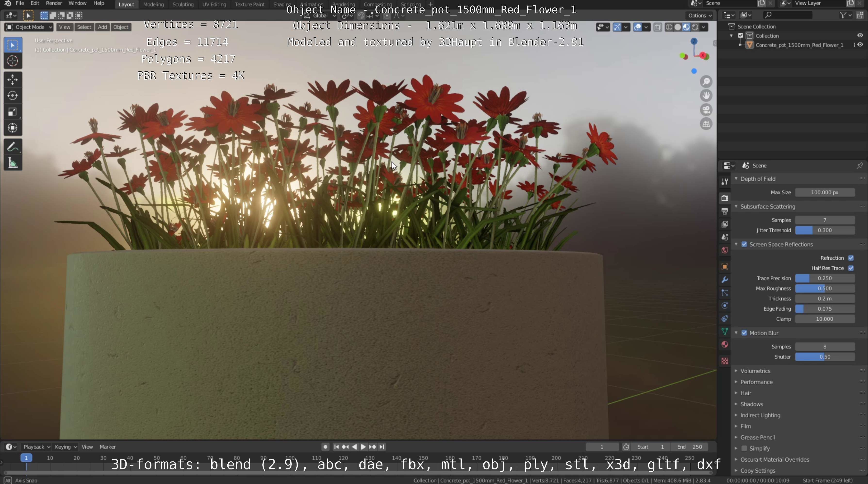This screenshot has width=868, height=484.
Task: Switch to the UV Editing workspace tab
Action: (x=214, y=4)
